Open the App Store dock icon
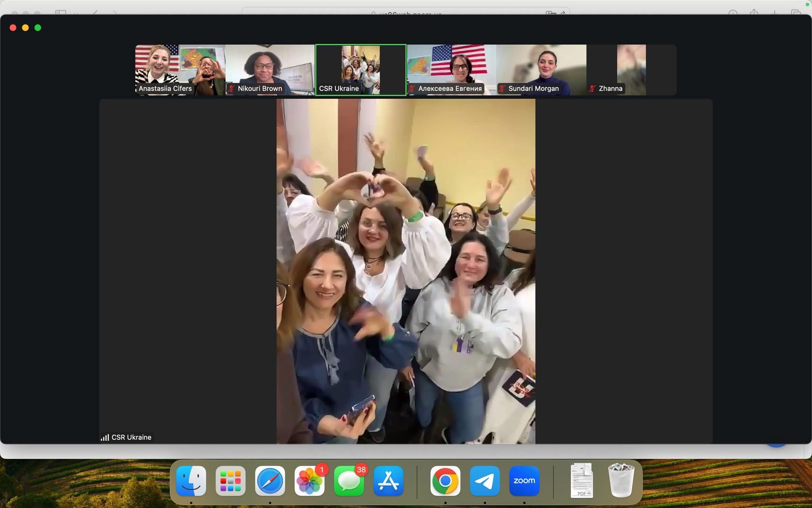The width and height of the screenshot is (812, 508). click(388, 481)
